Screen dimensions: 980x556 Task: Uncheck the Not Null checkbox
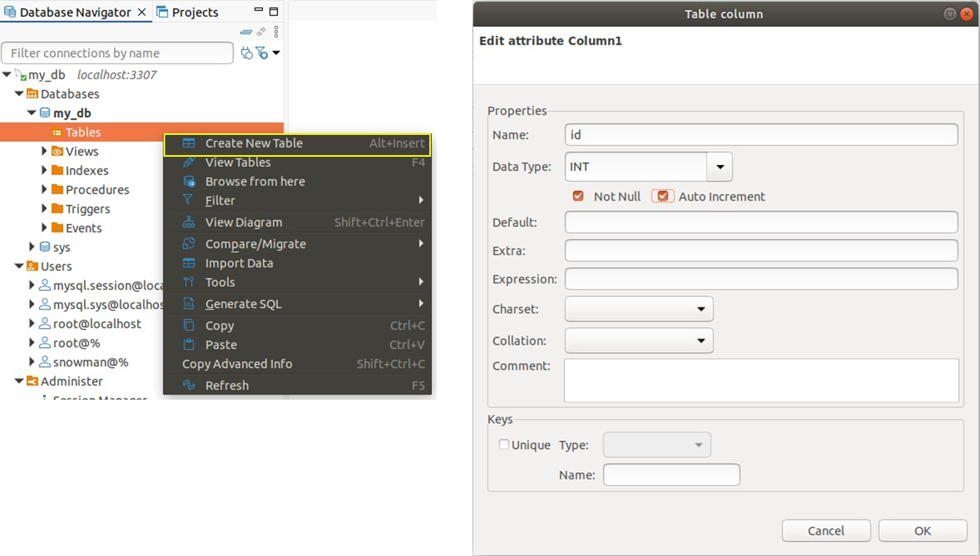[x=578, y=196]
